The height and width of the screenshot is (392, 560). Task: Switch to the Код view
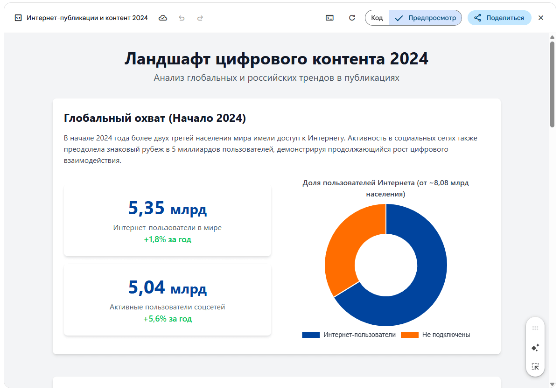tap(377, 18)
